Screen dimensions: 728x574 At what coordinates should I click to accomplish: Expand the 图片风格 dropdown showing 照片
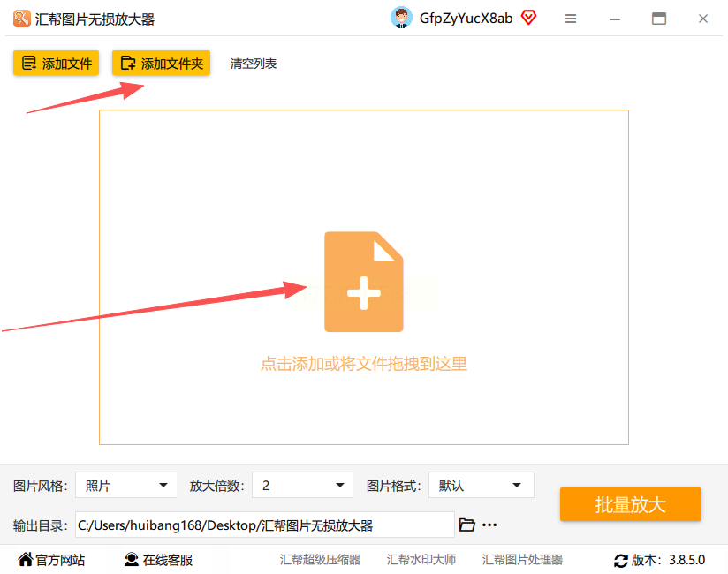pos(125,486)
